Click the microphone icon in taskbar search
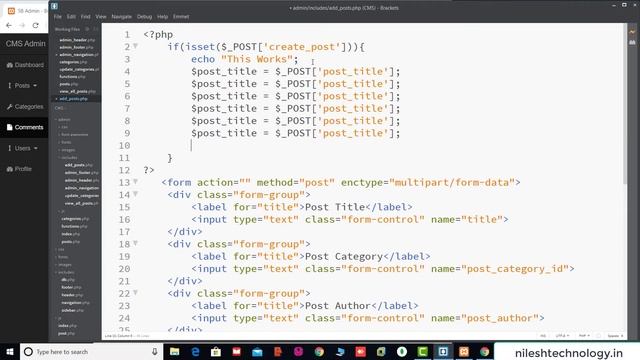This screenshot has height=360, width=640. point(155,351)
